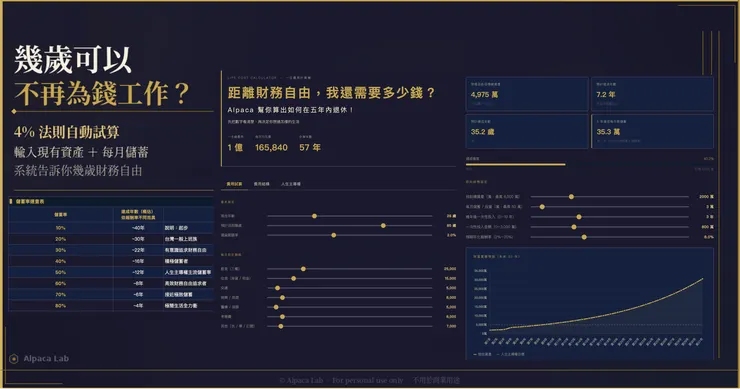
Task: Click the 35.3 萬 summary card
Action: tap(652, 131)
